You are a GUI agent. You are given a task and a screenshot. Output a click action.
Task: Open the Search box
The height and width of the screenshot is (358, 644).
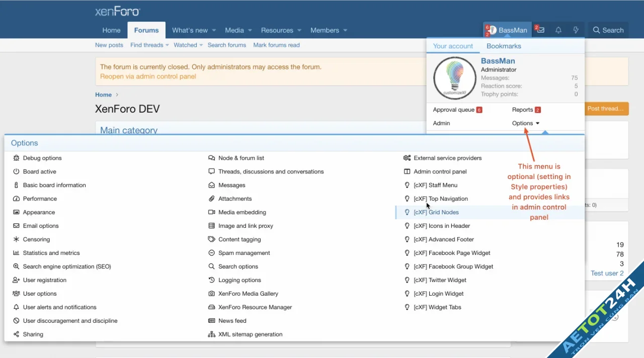608,30
